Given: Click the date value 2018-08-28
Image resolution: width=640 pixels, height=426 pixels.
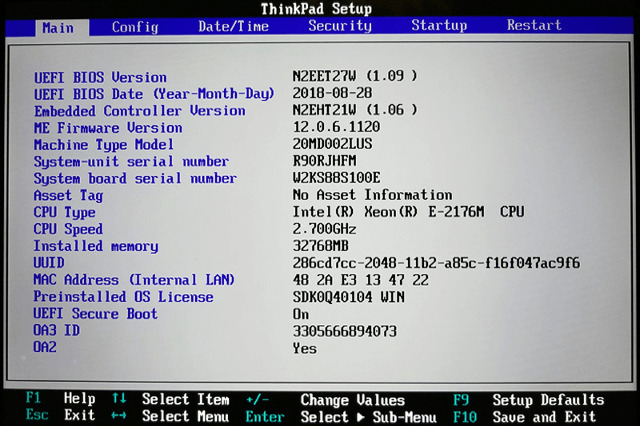Looking at the screenshot, I should pyautogui.click(x=332, y=93).
